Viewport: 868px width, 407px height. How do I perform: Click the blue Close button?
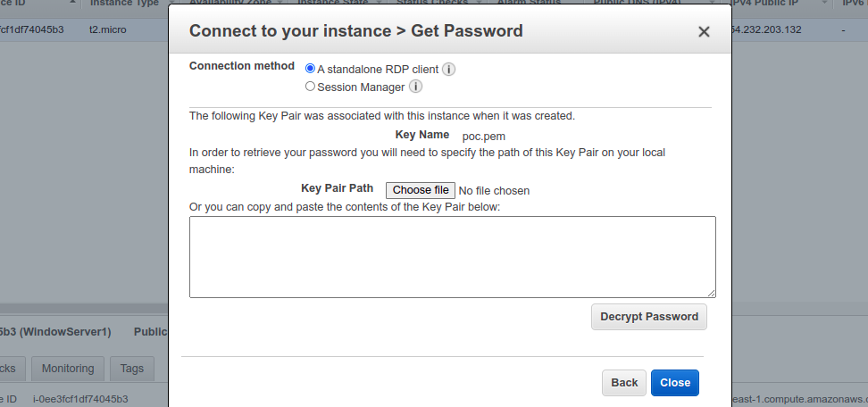(x=675, y=383)
